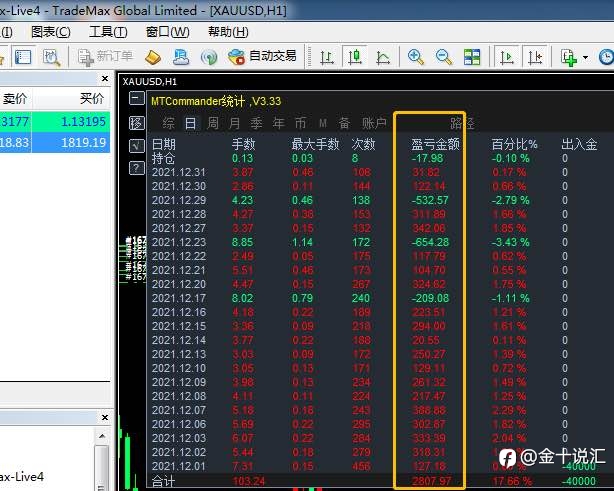Toggle chart shift icon
Image resolution: width=614 pixels, height=491 pixels.
535,57
